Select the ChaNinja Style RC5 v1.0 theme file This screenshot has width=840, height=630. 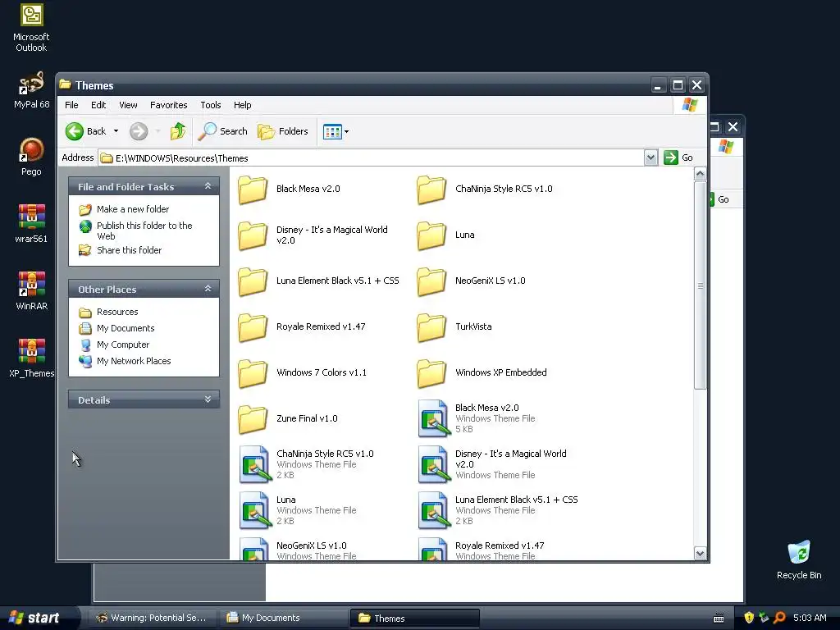pos(307,464)
